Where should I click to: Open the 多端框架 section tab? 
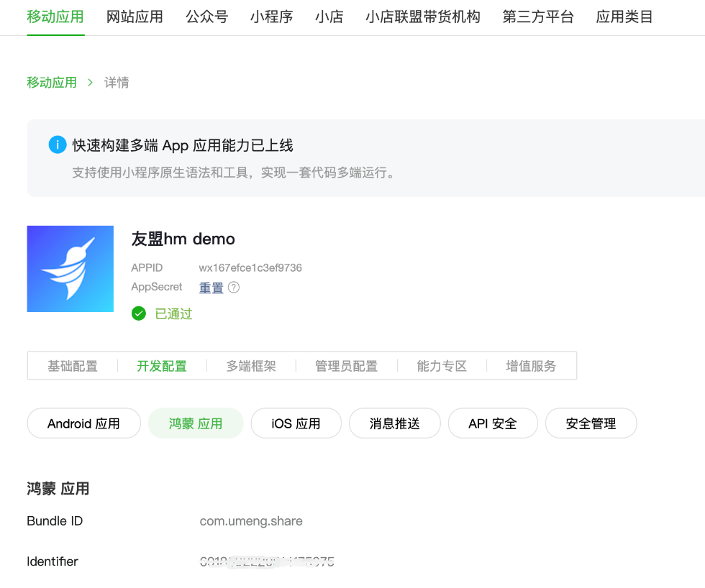pyautogui.click(x=251, y=366)
